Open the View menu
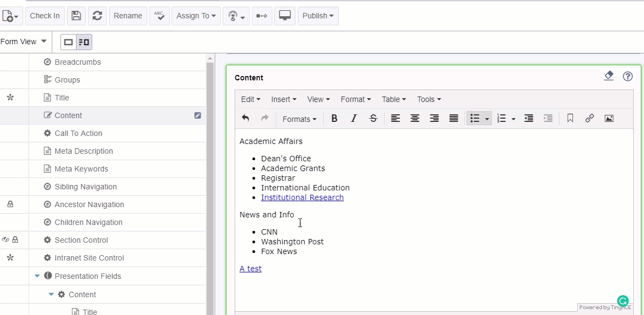This screenshot has width=644, height=315. (318, 99)
